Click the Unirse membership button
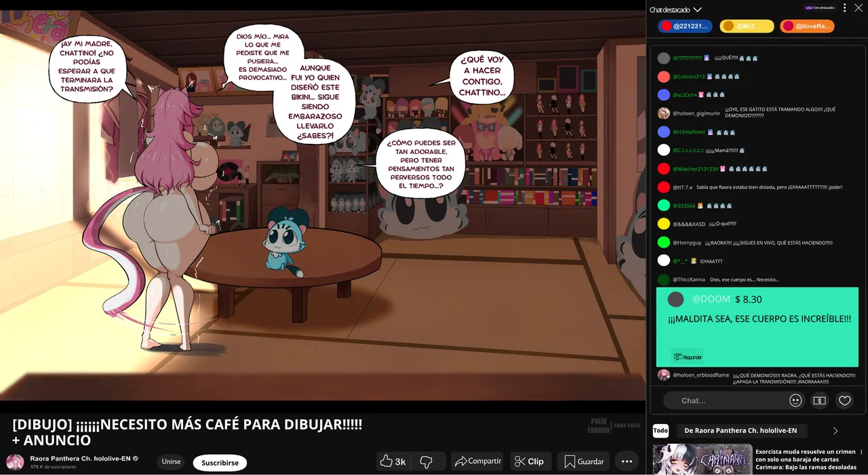This screenshot has height=475, width=868. (x=170, y=461)
